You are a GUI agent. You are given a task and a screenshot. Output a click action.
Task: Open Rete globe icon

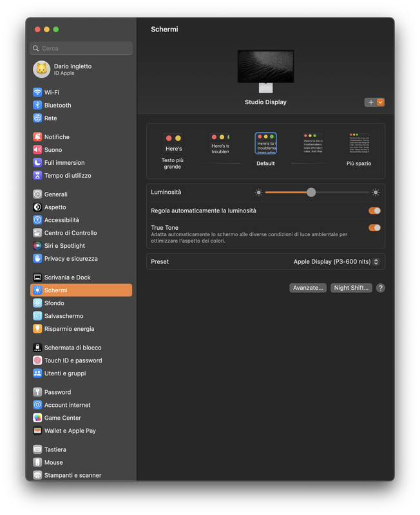(x=37, y=118)
